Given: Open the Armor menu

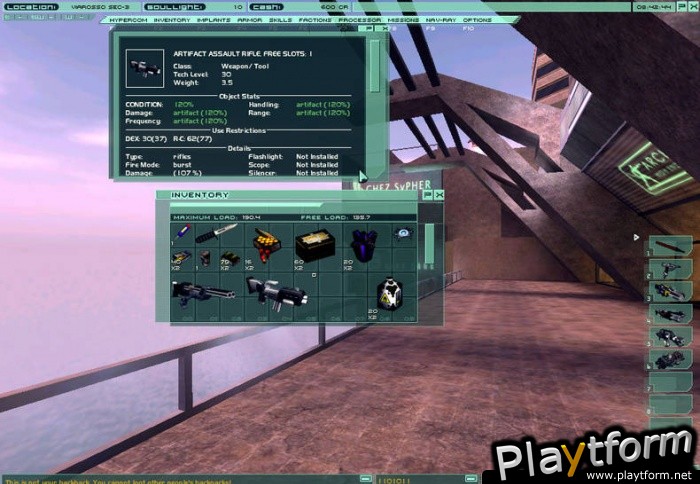Looking at the screenshot, I should 250,20.
